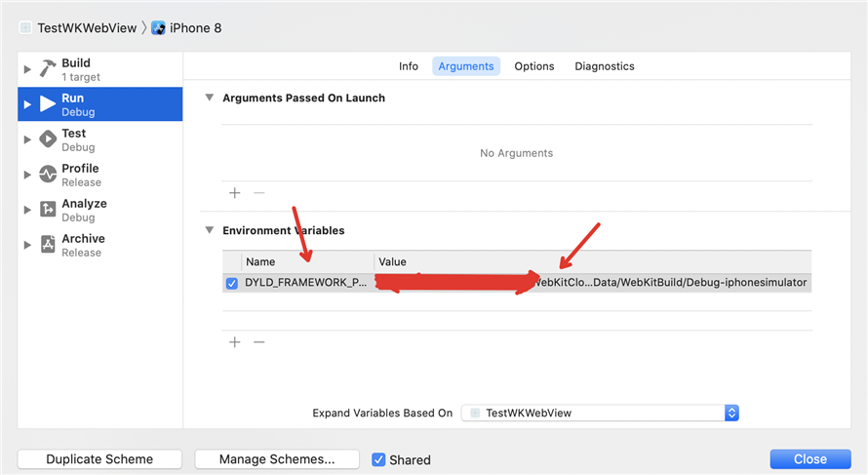Image resolution: width=868 pixels, height=475 pixels.
Task: Remove selected environment variable with minus
Action: pyautogui.click(x=259, y=342)
